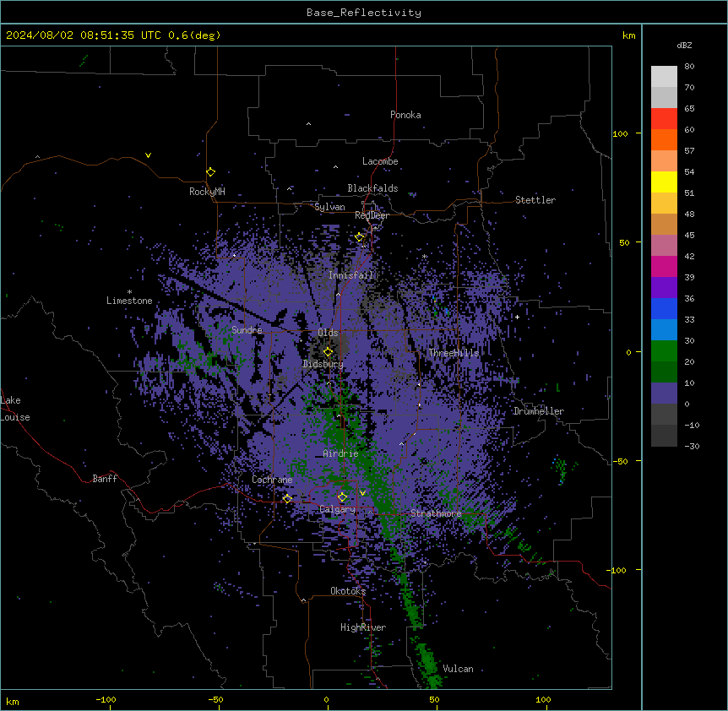Click the darkest grey -30 to -10 legend swatch

(664, 436)
